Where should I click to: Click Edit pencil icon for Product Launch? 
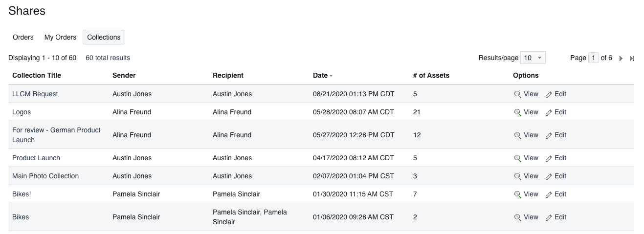(x=549, y=158)
